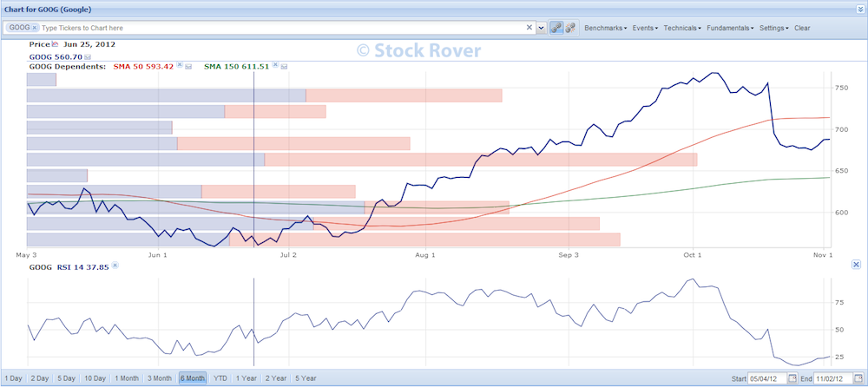868x387 pixels.
Task: Select the YTD range
Action: 220,378
